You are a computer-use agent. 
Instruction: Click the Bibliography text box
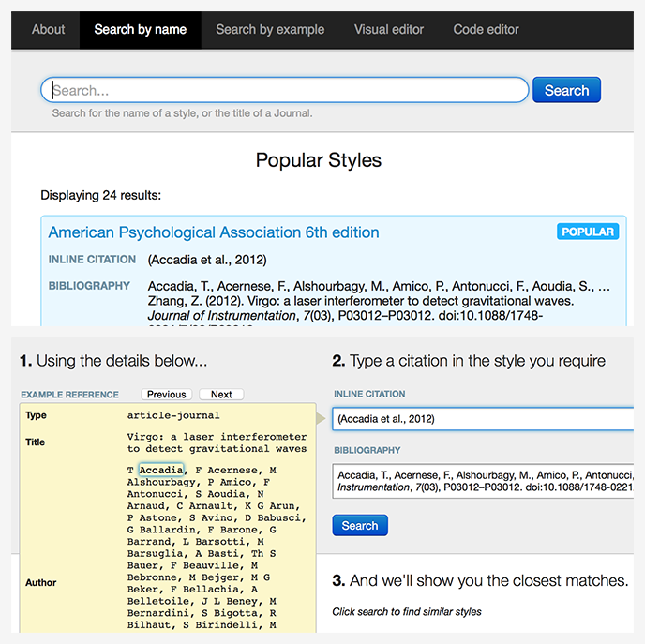[x=483, y=481]
